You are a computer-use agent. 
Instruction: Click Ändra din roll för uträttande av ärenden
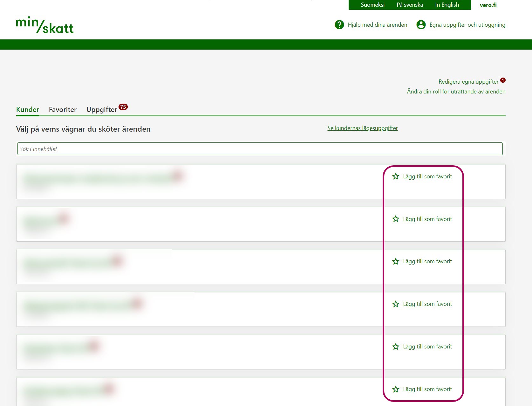click(x=456, y=92)
